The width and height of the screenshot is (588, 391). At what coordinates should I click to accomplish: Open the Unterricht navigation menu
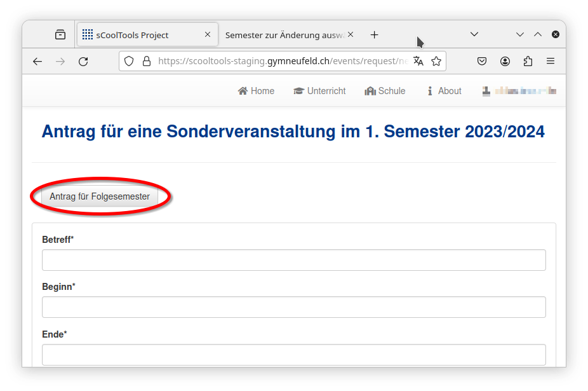(319, 91)
